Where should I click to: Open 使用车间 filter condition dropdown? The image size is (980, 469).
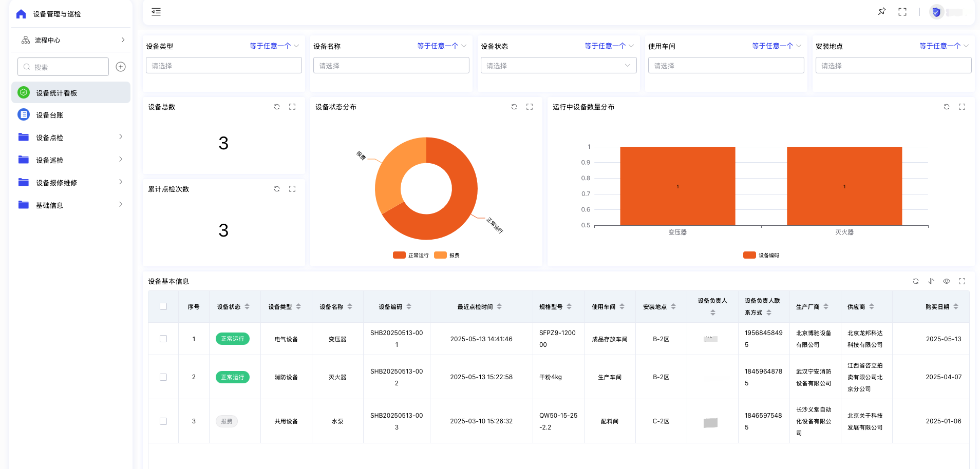coord(777,46)
